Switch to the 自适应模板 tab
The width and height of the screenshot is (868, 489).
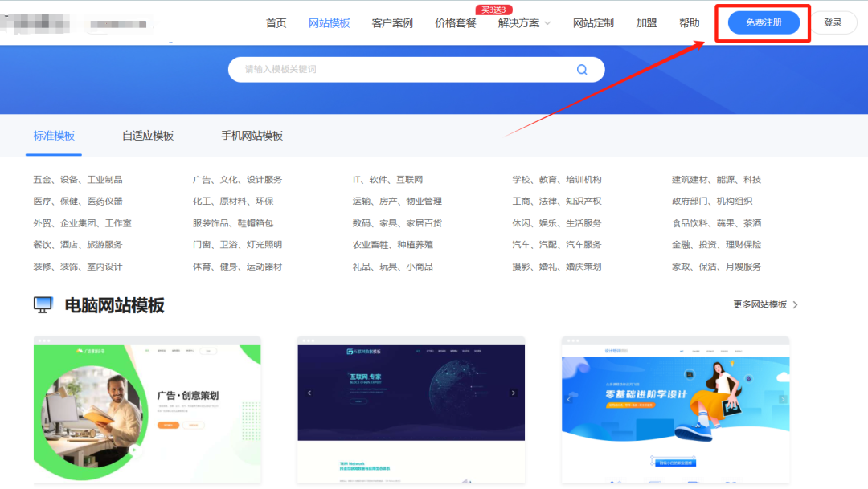point(148,136)
